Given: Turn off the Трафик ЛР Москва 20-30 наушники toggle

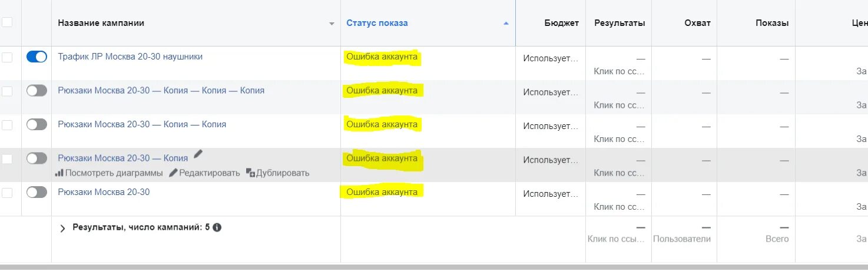Looking at the screenshot, I should tap(37, 57).
